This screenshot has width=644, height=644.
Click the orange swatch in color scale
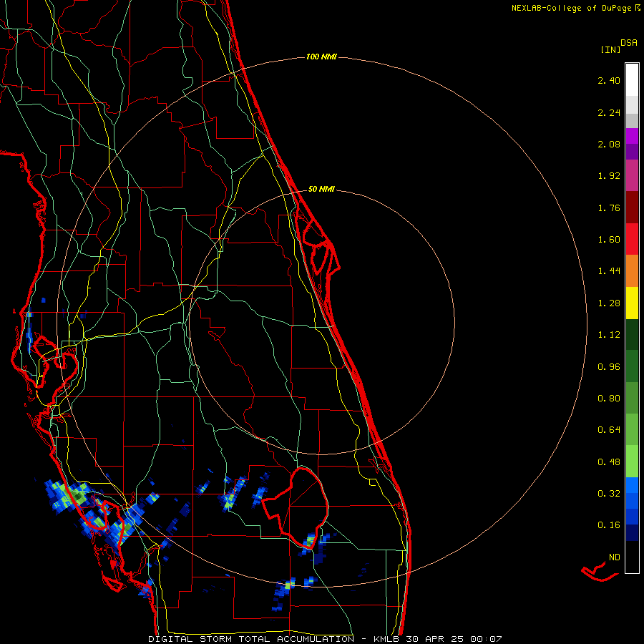coord(632,270)
